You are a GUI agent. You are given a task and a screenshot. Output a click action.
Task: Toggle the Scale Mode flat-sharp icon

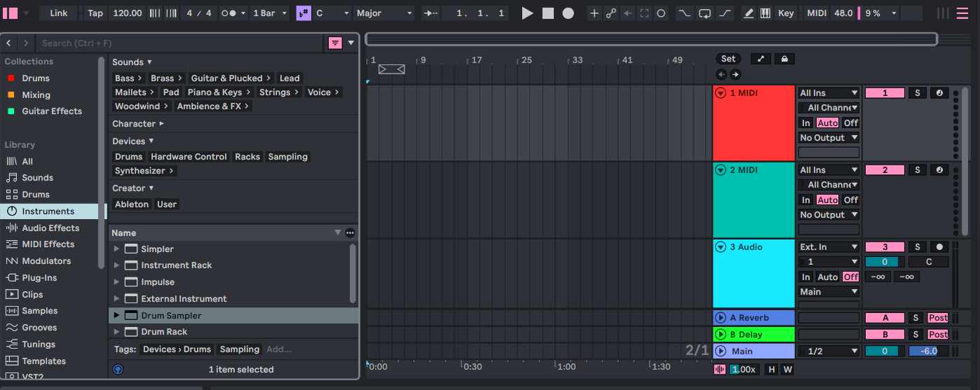tap(304, 13)
